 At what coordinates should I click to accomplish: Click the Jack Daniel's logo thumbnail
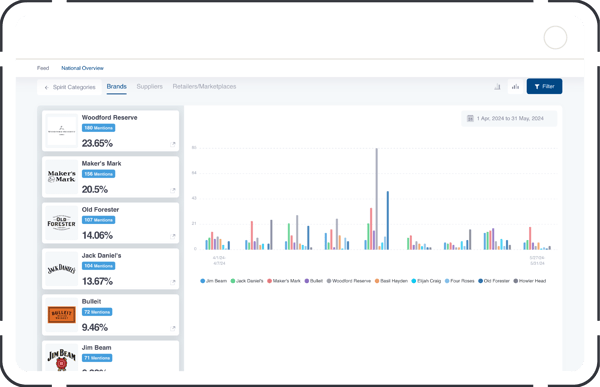(x=62, y=269)
